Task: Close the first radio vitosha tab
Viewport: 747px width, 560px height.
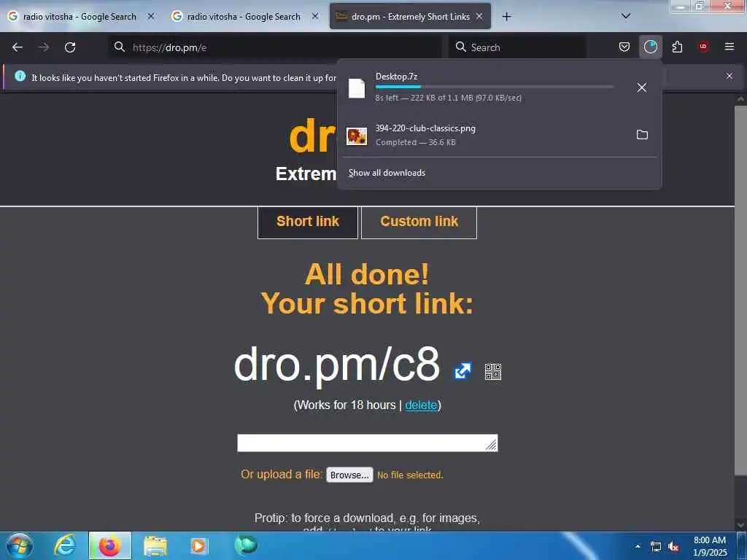Action: tap(151, 16)
